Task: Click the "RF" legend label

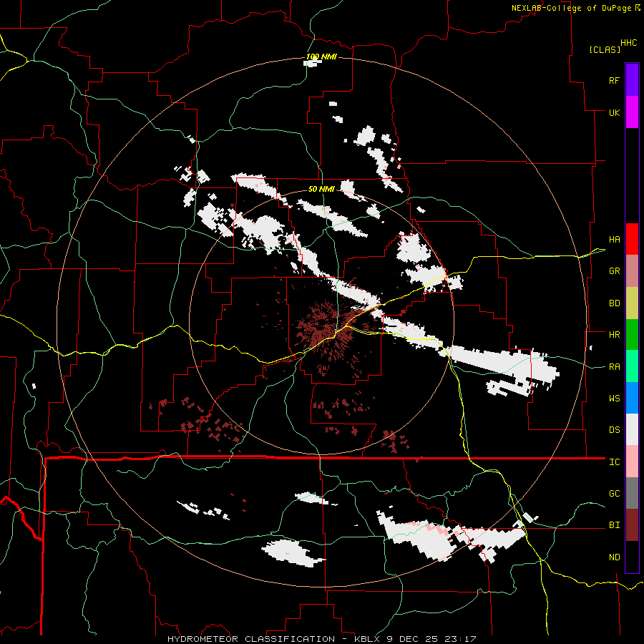Action: click(x=614, y=80)
